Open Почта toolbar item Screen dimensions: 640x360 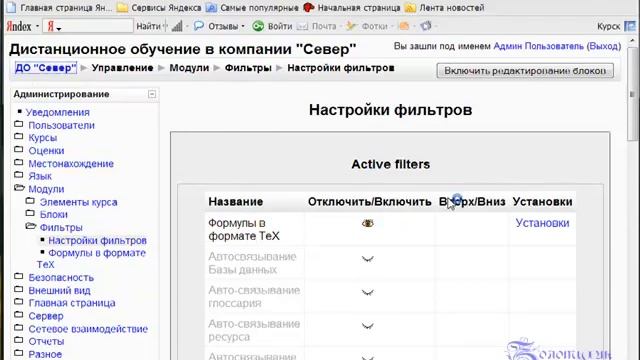[x=317, y=26]
